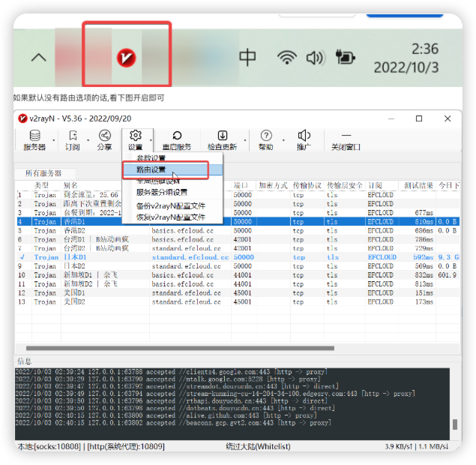Choose 恢复v2rayN配置文件 menu entry
Image resolution: width=476 pixels, height=465 pixels.
click(172, 217)
